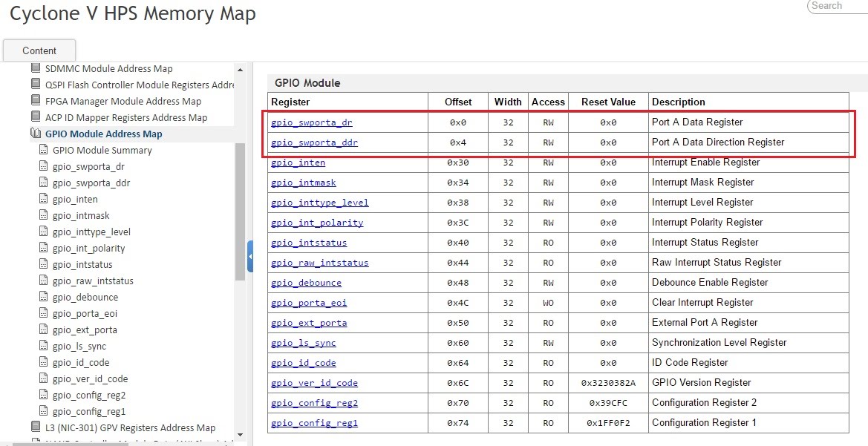
Task: Click the reset value 0x39CFC cell
Action: point(608,403)
